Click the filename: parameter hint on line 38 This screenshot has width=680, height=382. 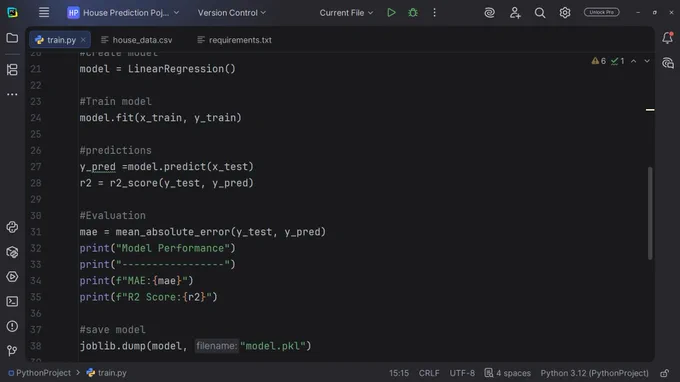click(216, 346)
